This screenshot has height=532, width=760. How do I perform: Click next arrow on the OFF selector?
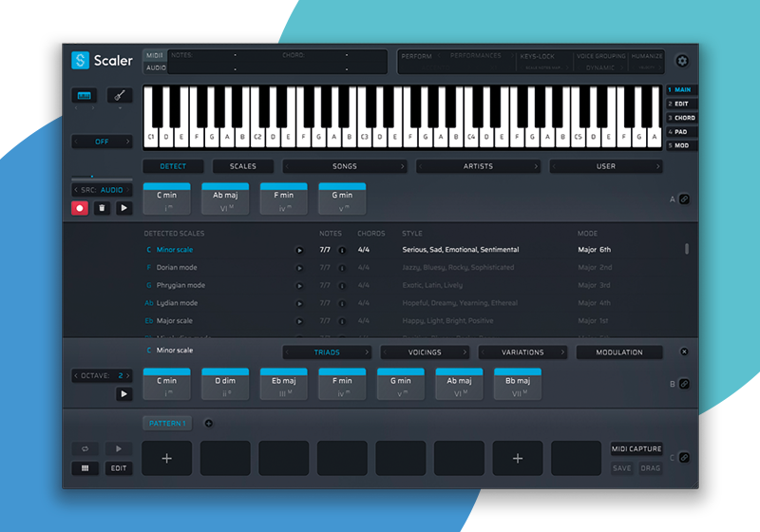pyautogui.click(x=128, y=142)
